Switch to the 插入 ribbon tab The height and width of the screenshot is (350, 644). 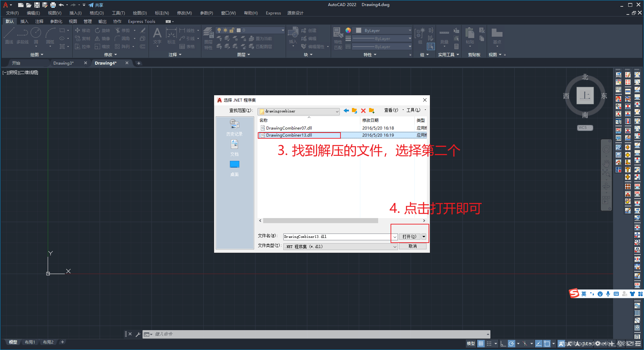click(x=24, y=21)
